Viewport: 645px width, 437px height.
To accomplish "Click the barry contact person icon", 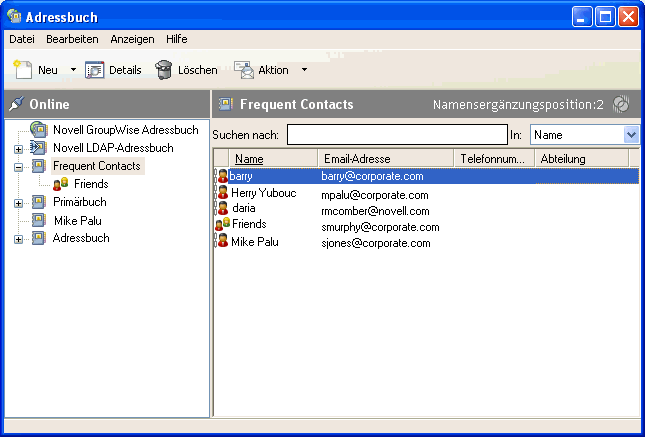I will coord(223,176).
